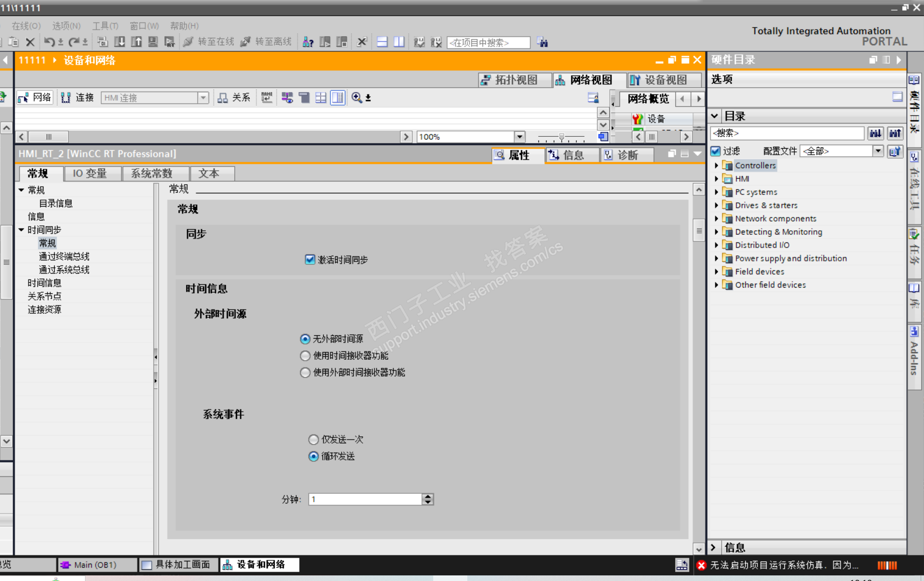Expand the Network components catalog folder
The width and height of the screenshot is (924, 581).
[717, 218]
